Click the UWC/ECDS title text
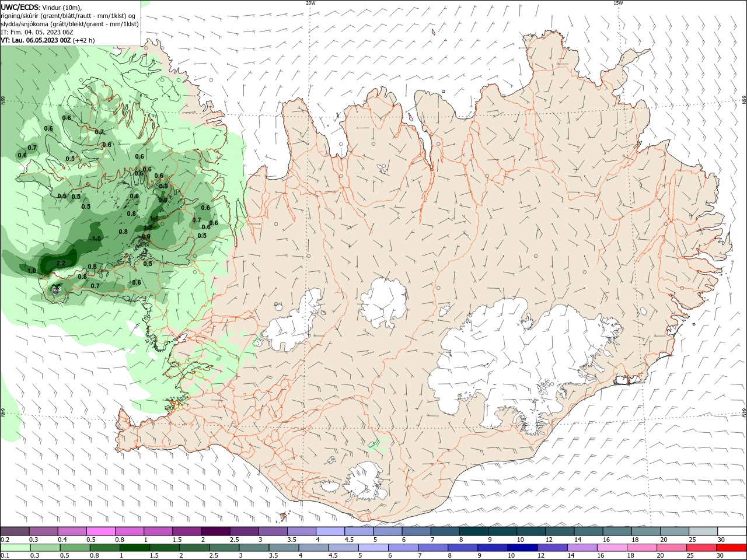Viewport: 747px width, 560px height. click(19, 7)
